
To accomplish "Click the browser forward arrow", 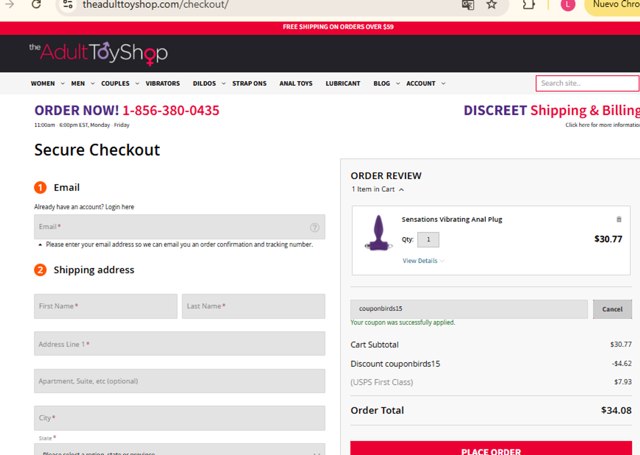I will pyautogui.click(x=9, y=4).
